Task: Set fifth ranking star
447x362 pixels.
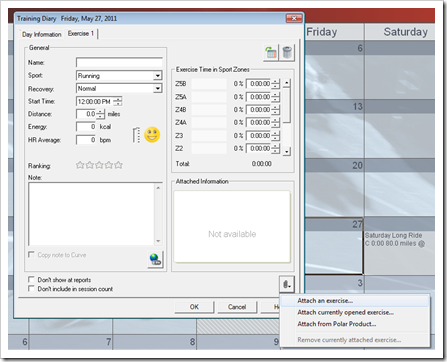Action: click(x=118, y=165)
